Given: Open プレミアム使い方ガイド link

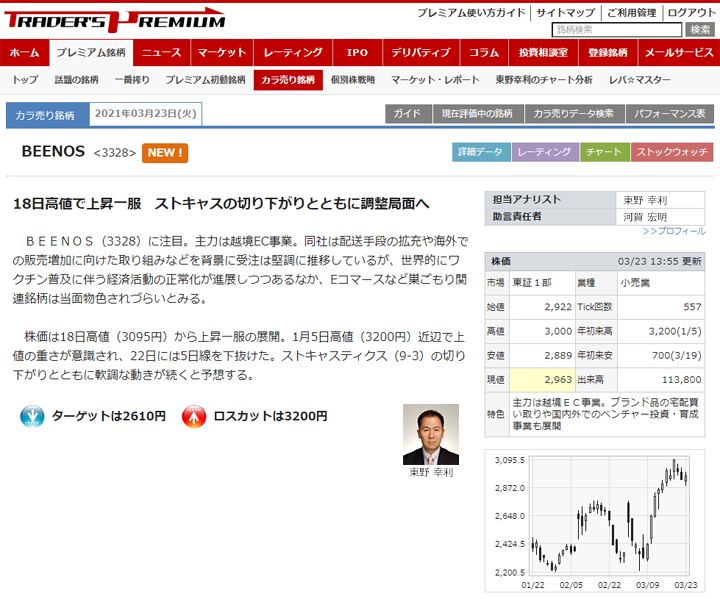Looking at the screenshot, I should pos(471,13).
